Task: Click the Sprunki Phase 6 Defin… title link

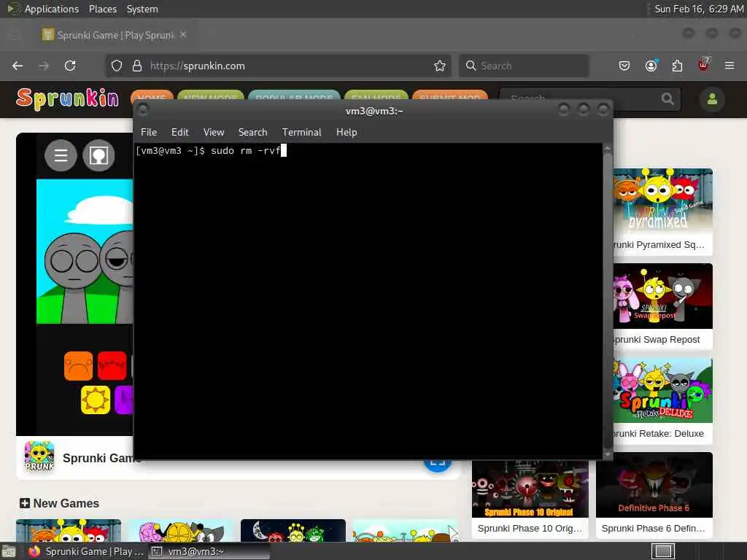Action: (653, 529)
